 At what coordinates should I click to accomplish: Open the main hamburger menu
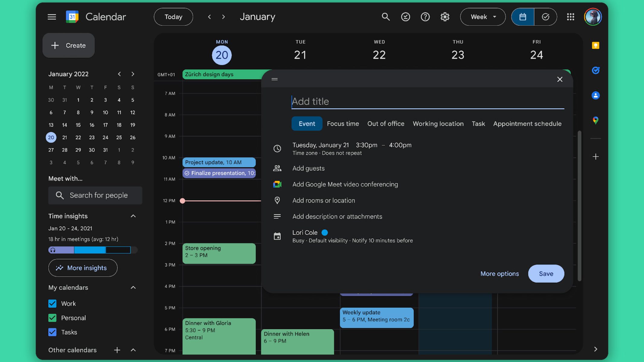click(52, 17)
